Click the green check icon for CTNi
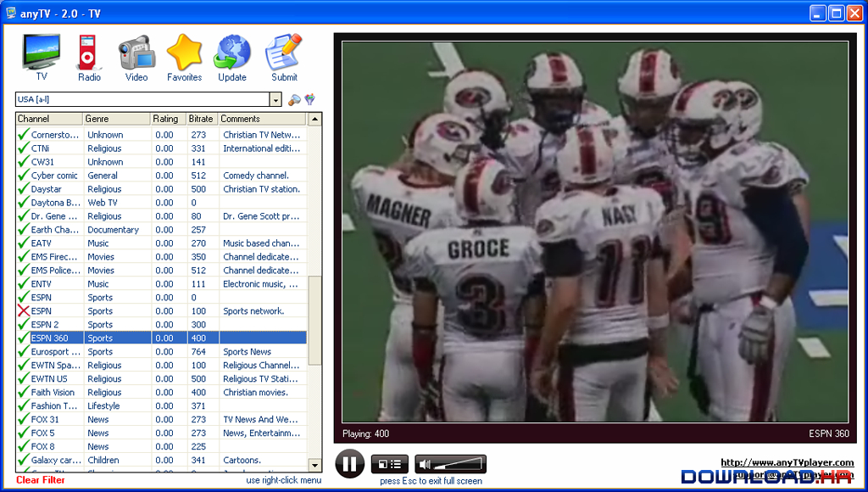 pos(23,148)
